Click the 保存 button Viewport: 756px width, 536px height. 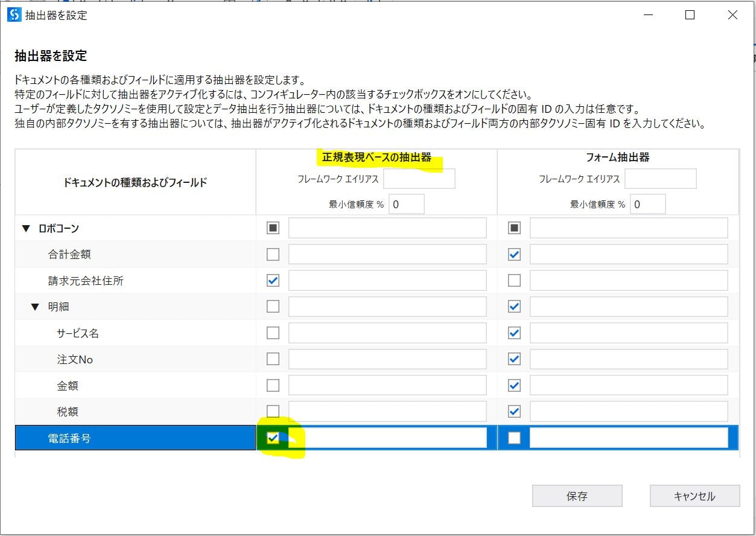[x=576, y=496]
